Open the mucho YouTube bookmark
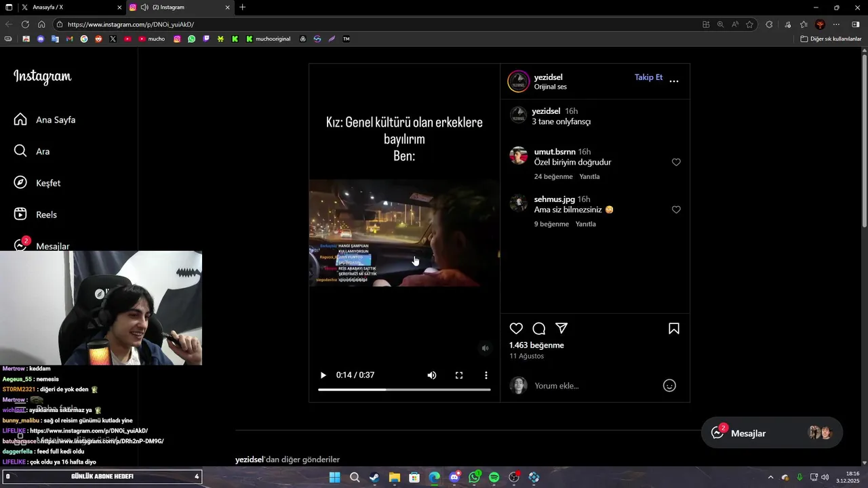868x488 pixels. point(151,39)
